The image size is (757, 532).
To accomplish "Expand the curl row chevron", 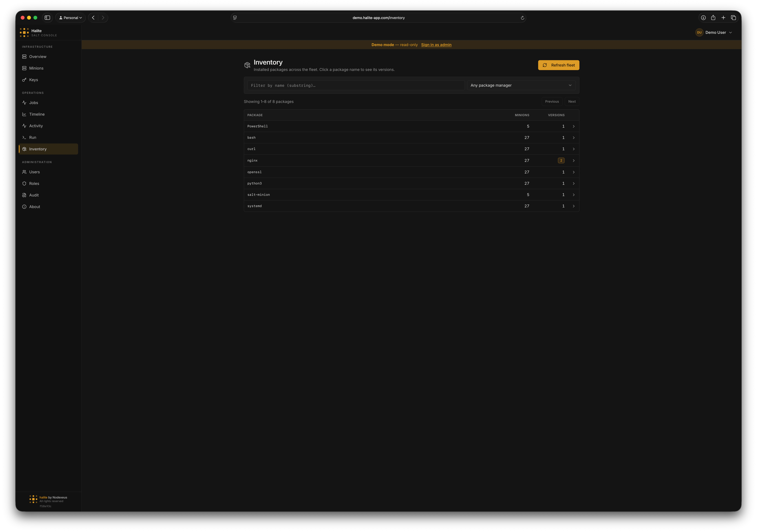I will 574,149.
